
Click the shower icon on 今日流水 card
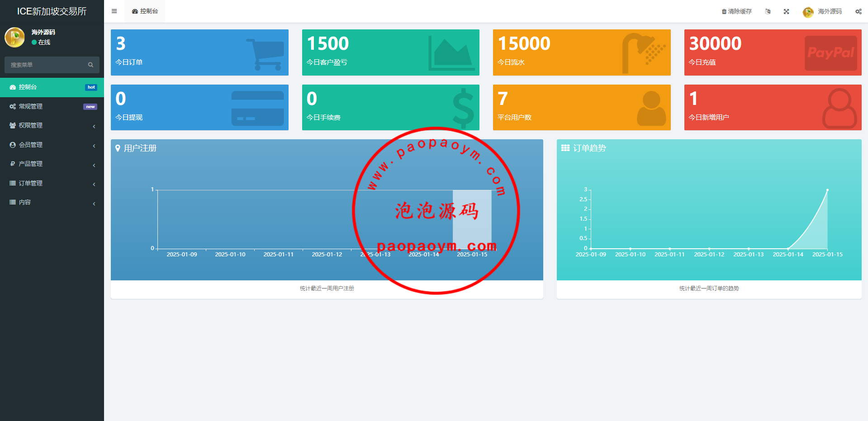(x=643, y=53)
